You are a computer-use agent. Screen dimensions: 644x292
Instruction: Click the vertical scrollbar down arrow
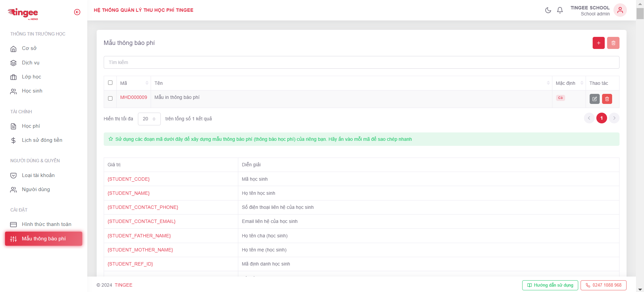click(x=640, y=289)
